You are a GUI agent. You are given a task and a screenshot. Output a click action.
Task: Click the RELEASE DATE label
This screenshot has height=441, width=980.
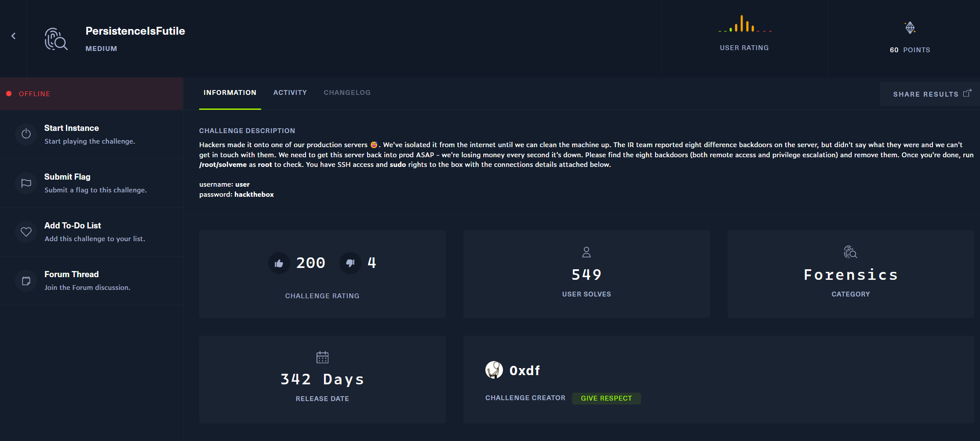coord(322,399)
